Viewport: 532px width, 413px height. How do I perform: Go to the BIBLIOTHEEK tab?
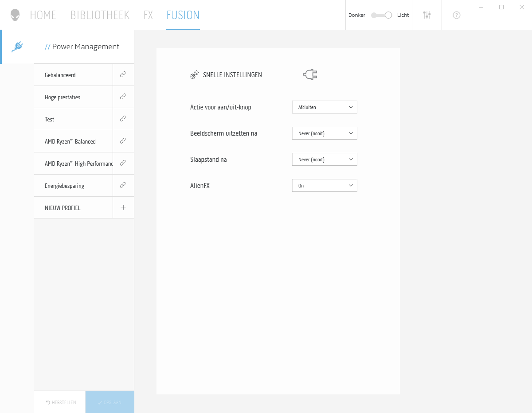[100, 15]
